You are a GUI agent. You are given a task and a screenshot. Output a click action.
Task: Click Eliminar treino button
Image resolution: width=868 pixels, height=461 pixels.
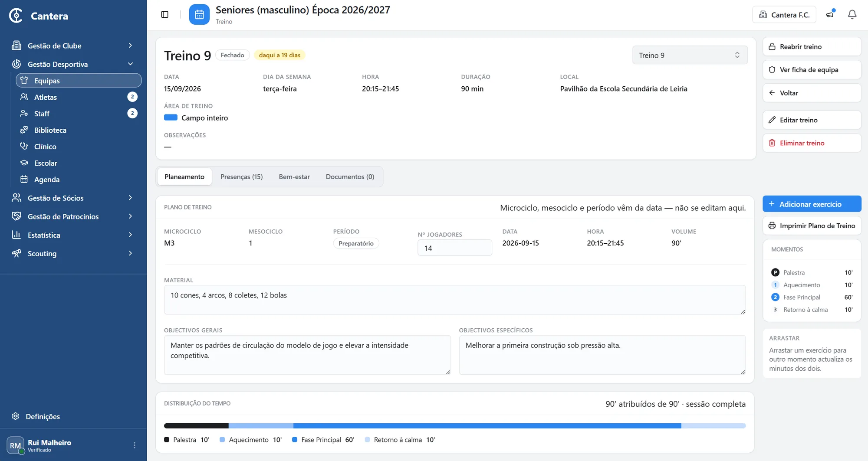pos(812,143)
